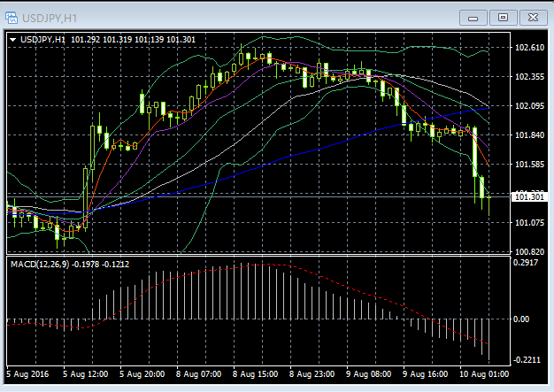The height and width of the screenshot is (392, 554).
Task: Click the 102.095 price scale label
Action: (529, 106)
